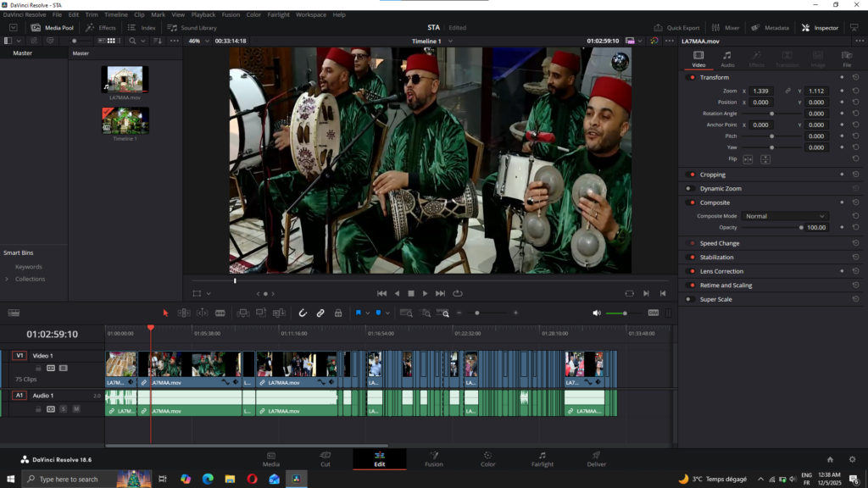Select the Dynamic Trim Mode tool
Screen dimensions: 868x488
(x=202, y=313)
